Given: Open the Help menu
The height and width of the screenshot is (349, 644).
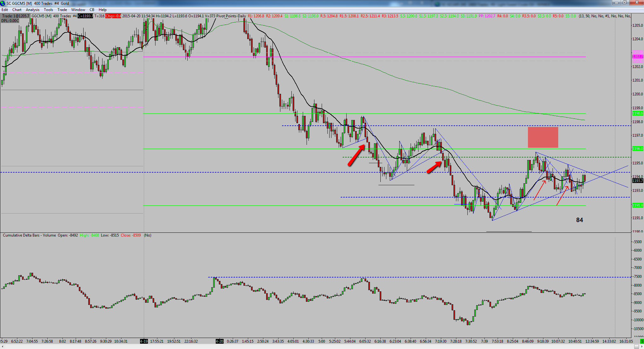Looking at the screenshot, I should coord(103,10).
